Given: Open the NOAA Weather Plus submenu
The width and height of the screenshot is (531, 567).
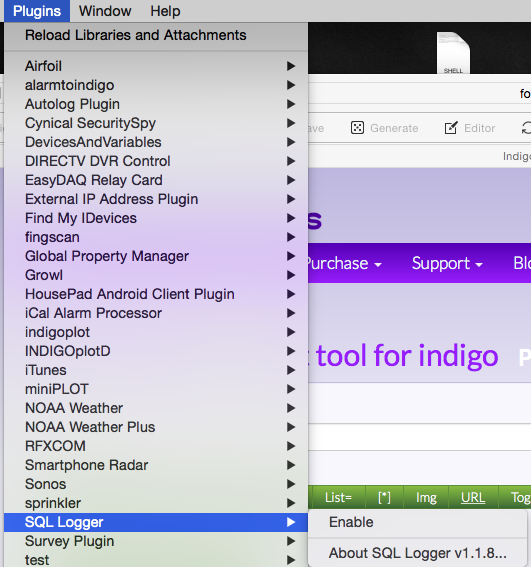Looking at the screenshot, I should 156,427.
